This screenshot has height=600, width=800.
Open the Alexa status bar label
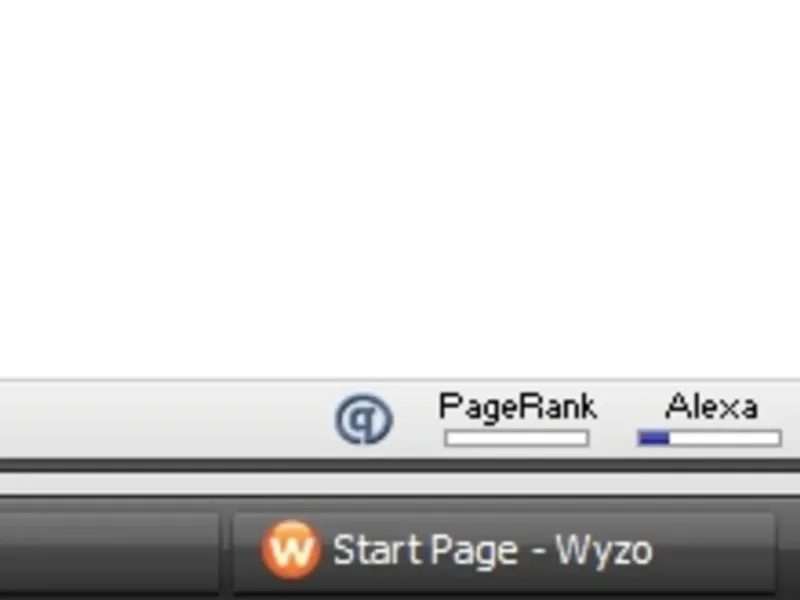[x=711, y=407]
